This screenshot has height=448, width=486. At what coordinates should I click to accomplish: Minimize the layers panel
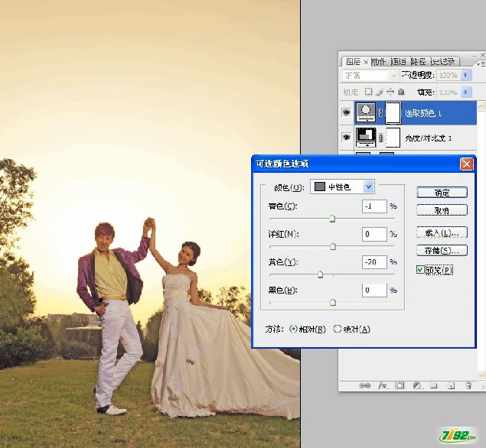point(475,55)
